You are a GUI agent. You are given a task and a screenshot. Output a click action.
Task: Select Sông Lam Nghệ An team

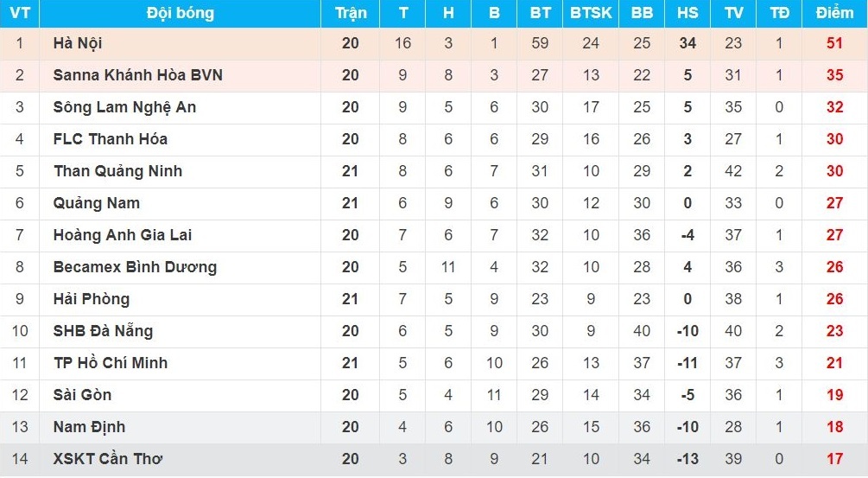pyautogui.click(x=124, y=107)
